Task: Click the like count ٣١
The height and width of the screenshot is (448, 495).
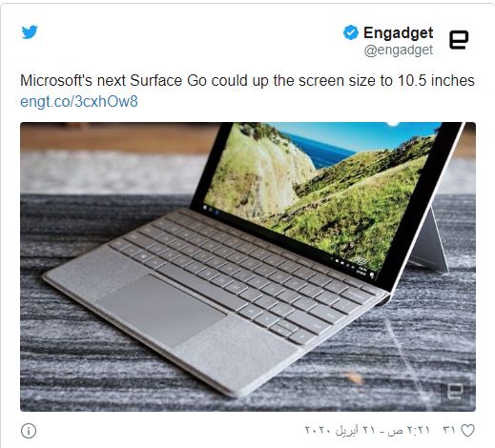Action: (x=449, y=431)
